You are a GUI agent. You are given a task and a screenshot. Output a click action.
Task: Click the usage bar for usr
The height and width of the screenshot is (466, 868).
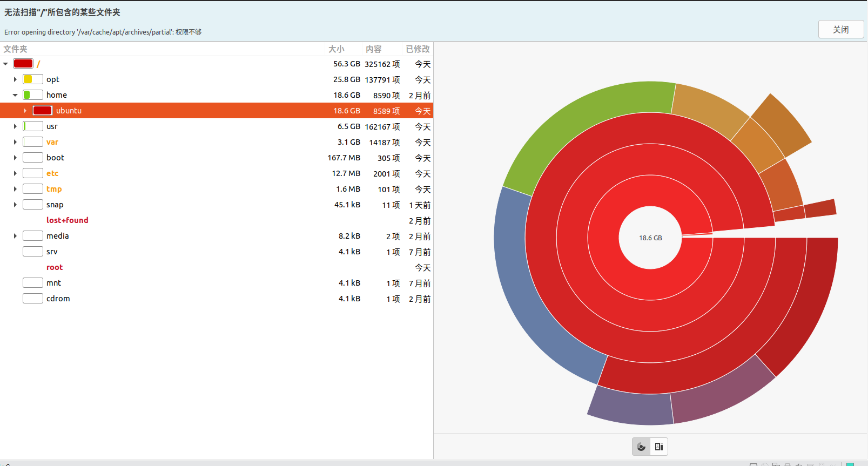pyautogui.click(x=33, y=126)
